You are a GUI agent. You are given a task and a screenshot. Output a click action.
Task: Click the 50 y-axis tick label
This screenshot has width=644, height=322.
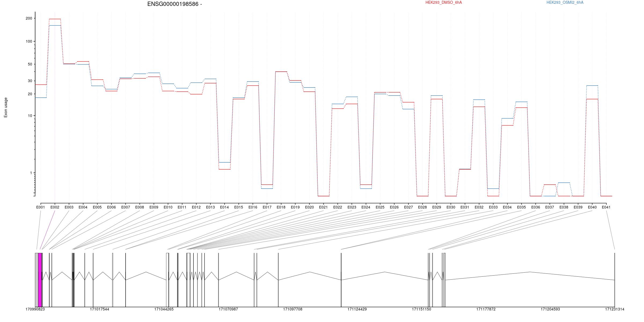pos(30,64)
